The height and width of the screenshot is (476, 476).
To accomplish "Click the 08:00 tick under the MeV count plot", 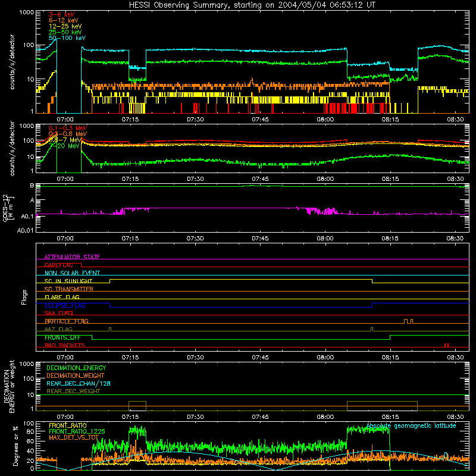I will 325,179.
